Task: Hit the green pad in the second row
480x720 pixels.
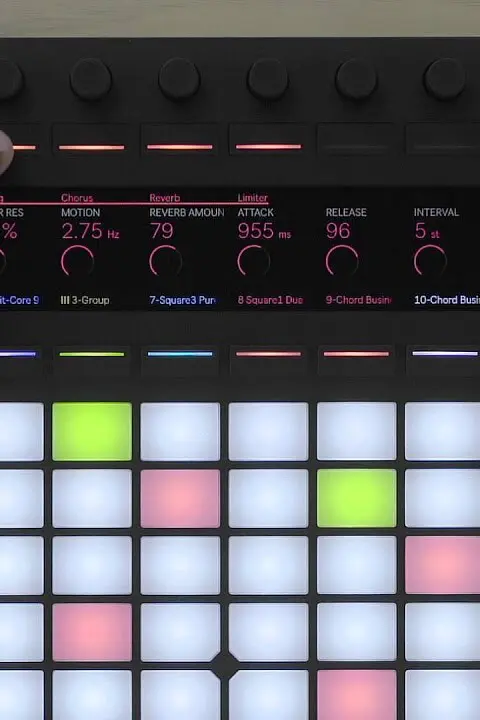Action: [356, 498]
